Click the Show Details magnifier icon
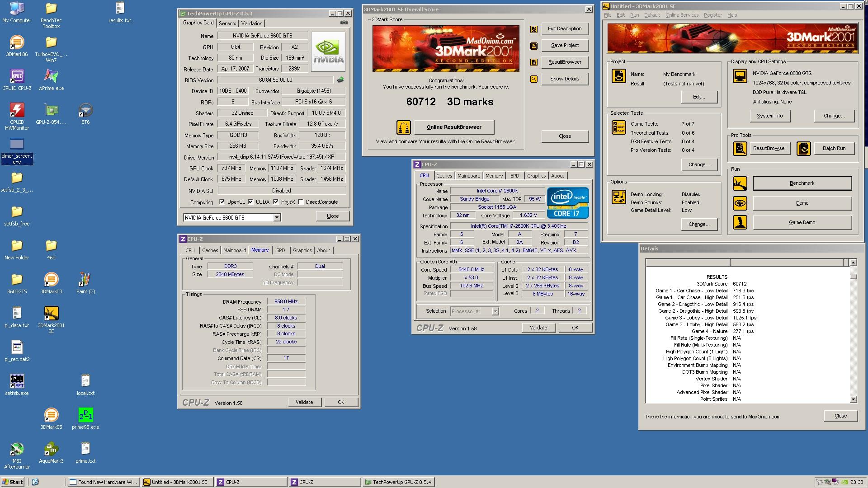The image size is (868, 488). pos(534,79)
